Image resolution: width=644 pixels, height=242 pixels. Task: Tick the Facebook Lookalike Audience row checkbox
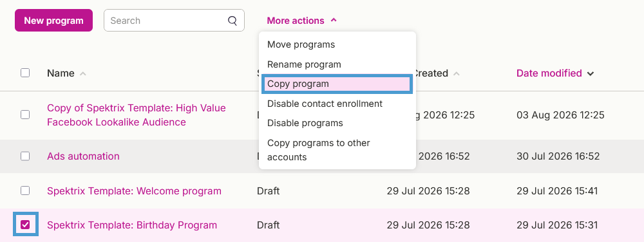click(x=25, y=115)
